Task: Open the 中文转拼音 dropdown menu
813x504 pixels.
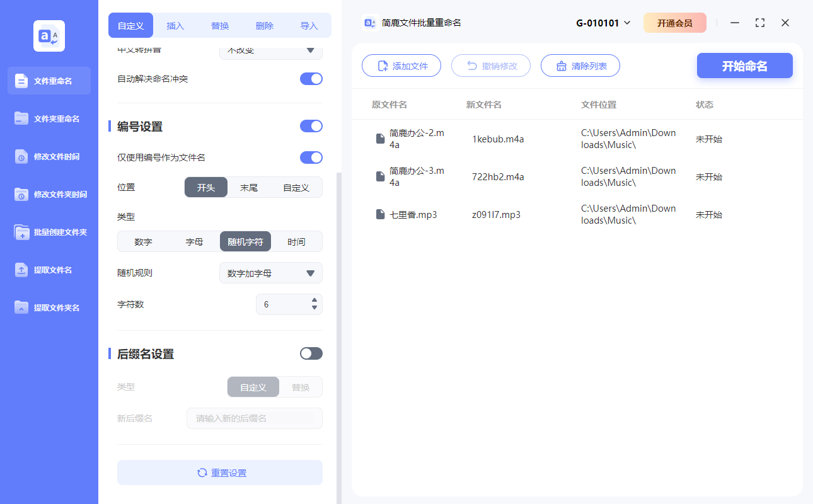Action: click(x=270, y=50)
